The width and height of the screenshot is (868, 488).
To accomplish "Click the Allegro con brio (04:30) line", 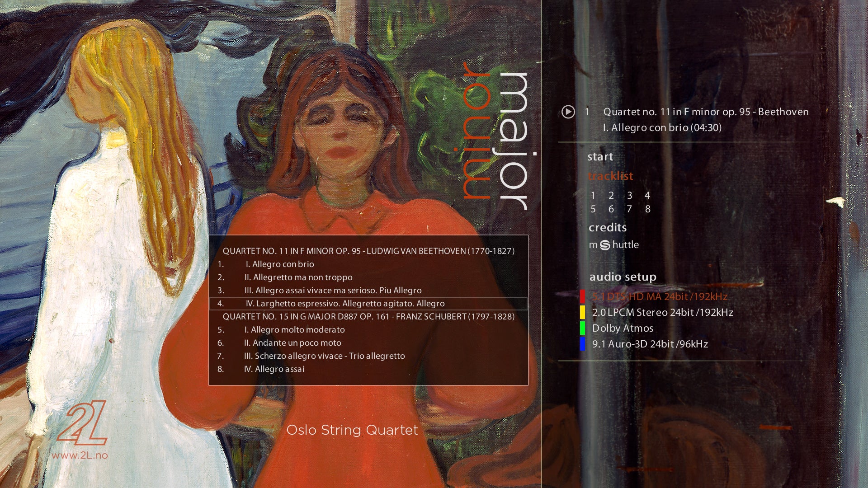I will [662, 127].
